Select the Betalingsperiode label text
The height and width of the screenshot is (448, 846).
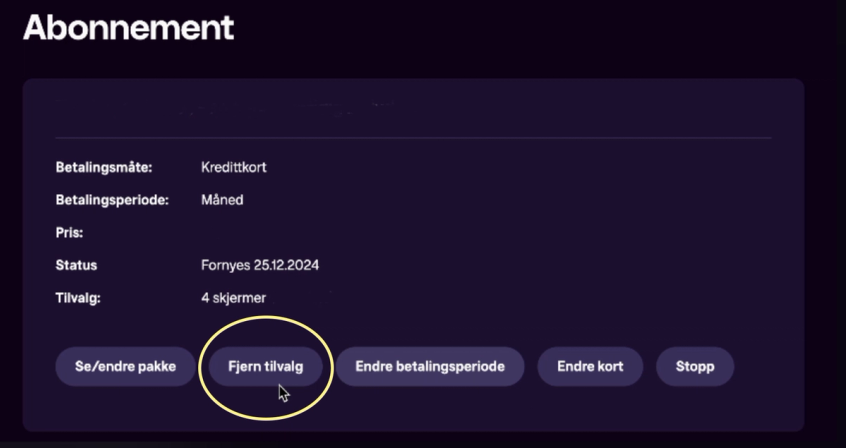112,200
